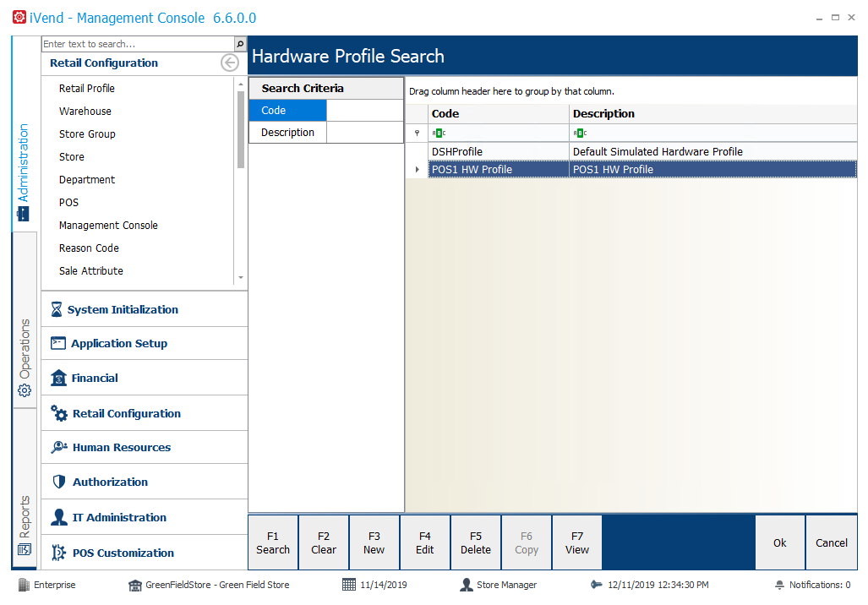Click the navigation list scroll down arrow
The height and width of the screenshot is (605, 868).
tap(241, 278)
